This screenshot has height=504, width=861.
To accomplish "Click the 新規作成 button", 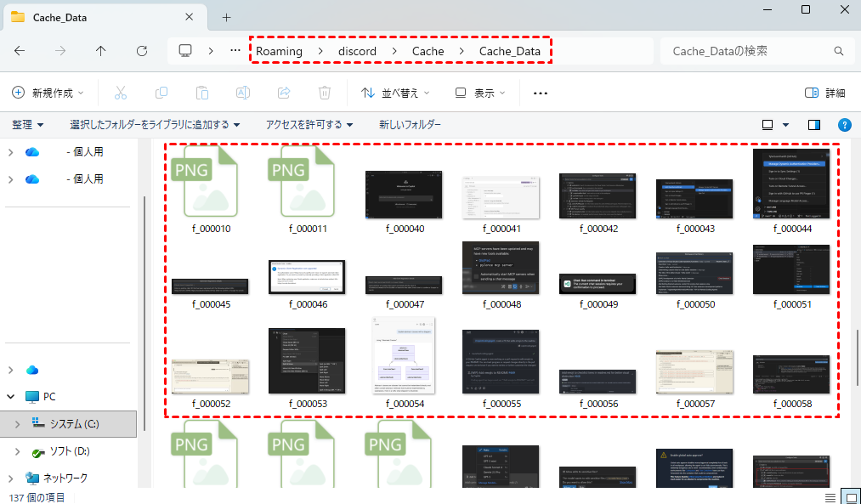I will (48, 93).
